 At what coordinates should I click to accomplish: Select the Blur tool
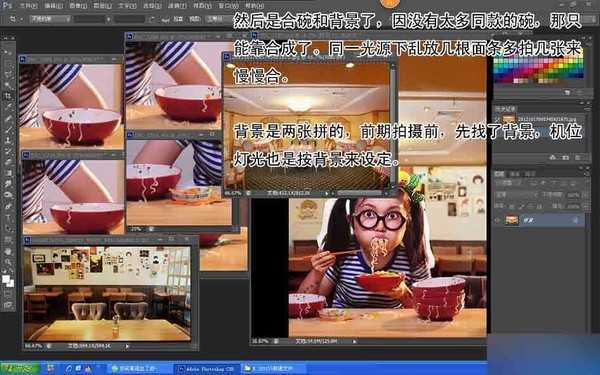coord(8,184)
